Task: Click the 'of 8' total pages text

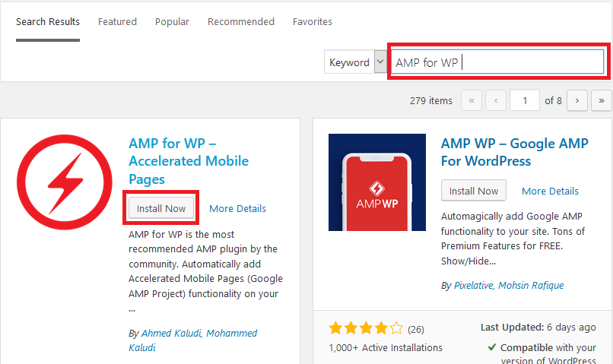Action: click(x=553, y=101)
